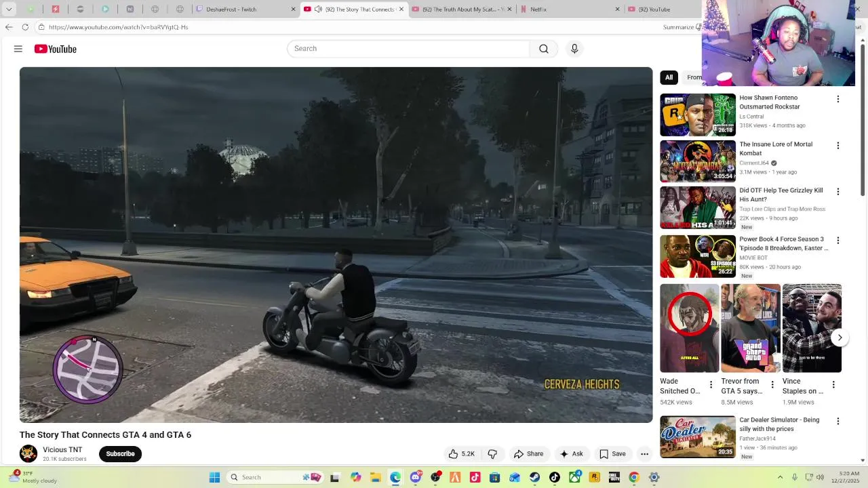Close the DeshaeFrost - Twitch tab

click(293, 9)
